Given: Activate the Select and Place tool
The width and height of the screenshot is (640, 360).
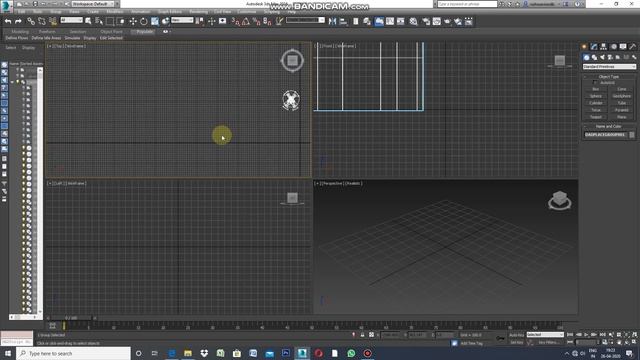Looking at the screenshot, I should point(165,21).
